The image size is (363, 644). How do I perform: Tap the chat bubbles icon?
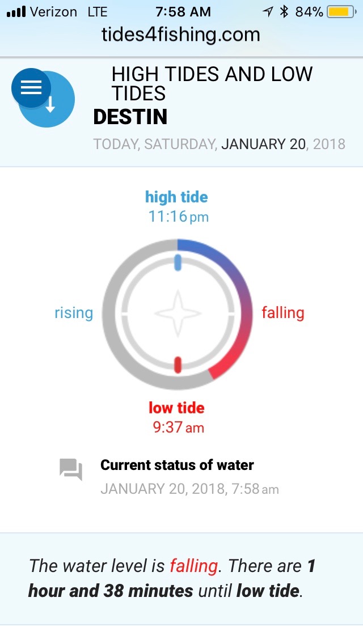pos(71,470)
